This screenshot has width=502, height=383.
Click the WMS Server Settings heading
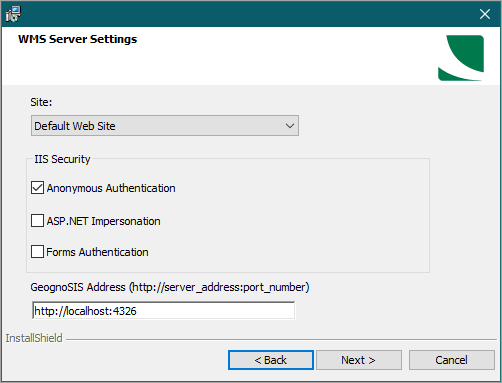[77, 39]
